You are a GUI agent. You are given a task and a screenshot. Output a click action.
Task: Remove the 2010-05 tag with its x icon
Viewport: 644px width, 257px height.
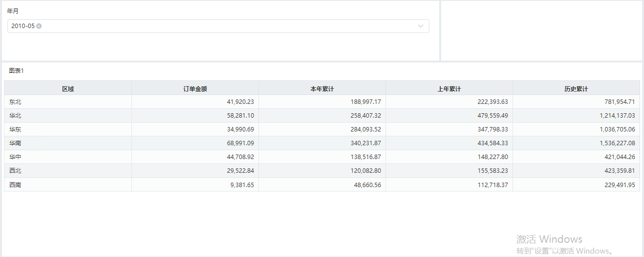(x=39, y=26)
